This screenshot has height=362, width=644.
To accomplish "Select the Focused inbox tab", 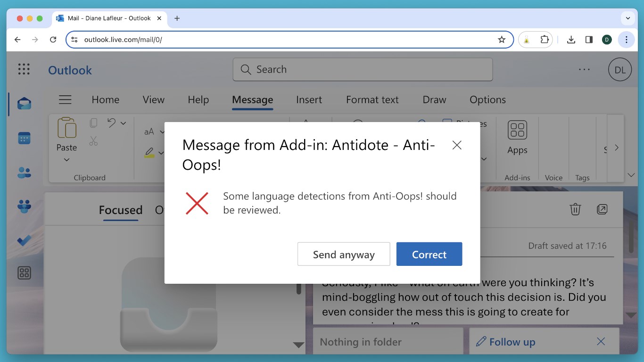I will (121, 210).
